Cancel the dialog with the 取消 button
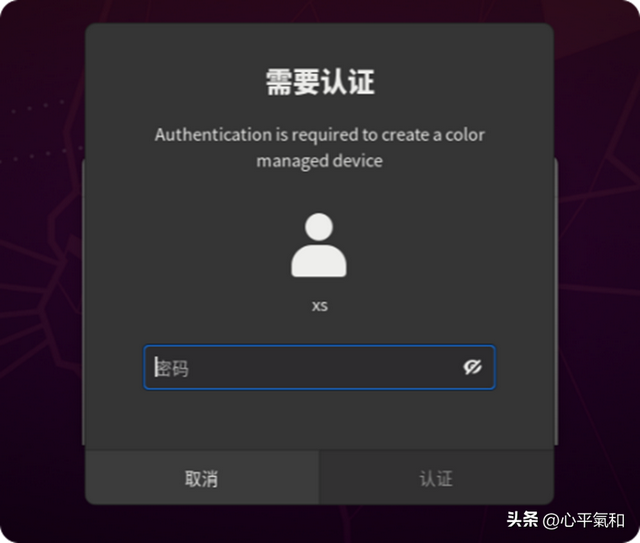The image size is (640, 543). [202, 478]
